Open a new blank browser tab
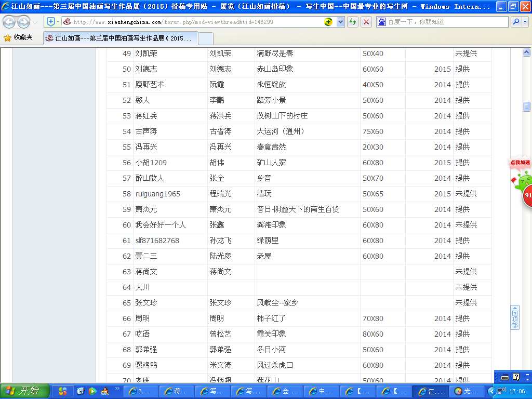This screenshot has width=532, height=399. click(205, 38)
